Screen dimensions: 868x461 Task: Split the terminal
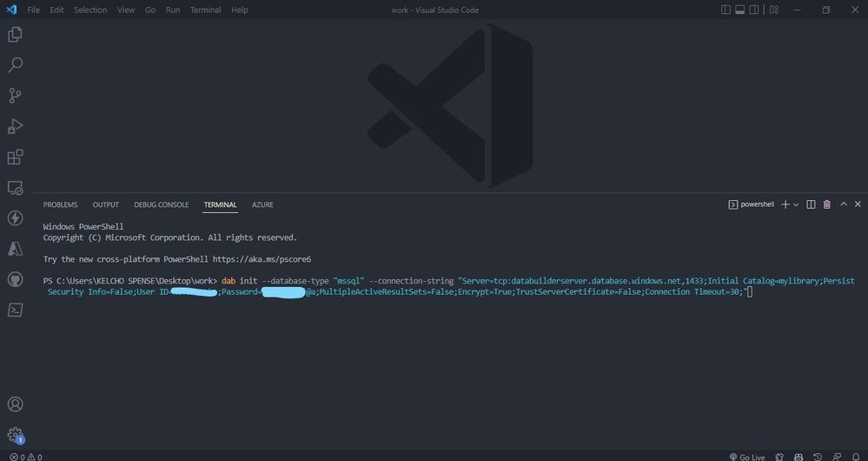[x=811, y=204]
